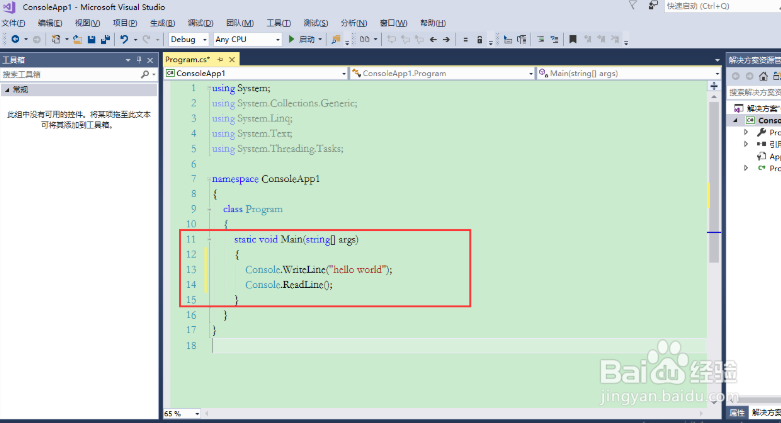Click the New Project toolbar icon
Viewport: 781px width, 423px height.
[x=56, y=39]
